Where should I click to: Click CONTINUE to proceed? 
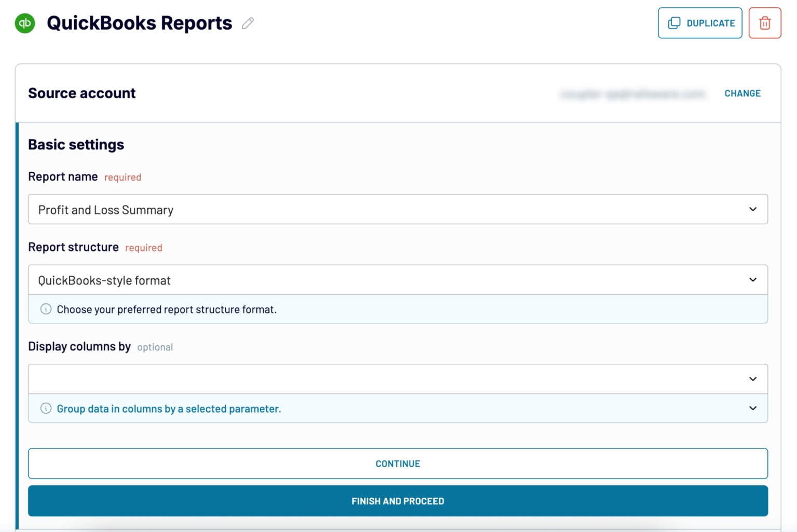coord(397,463)
